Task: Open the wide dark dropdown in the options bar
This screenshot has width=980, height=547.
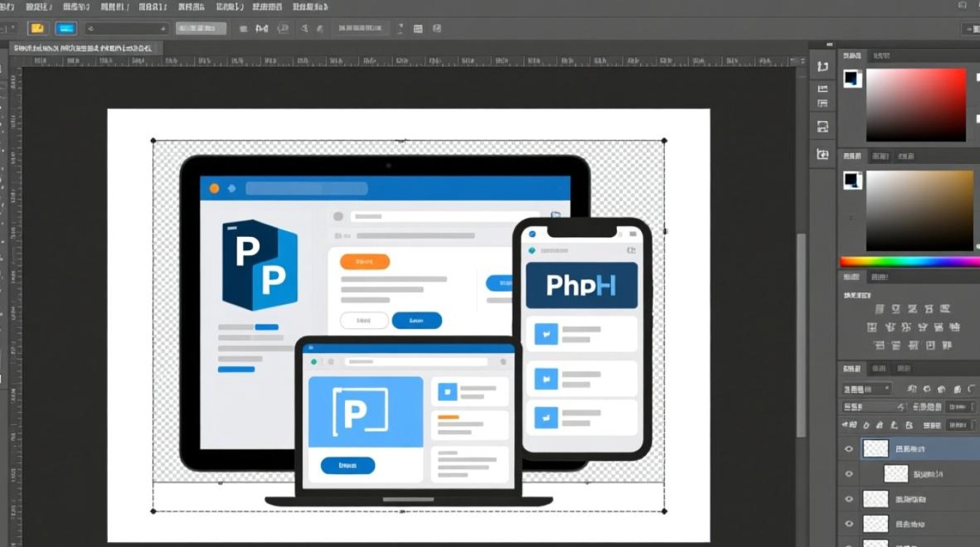Action: point(126,28)
